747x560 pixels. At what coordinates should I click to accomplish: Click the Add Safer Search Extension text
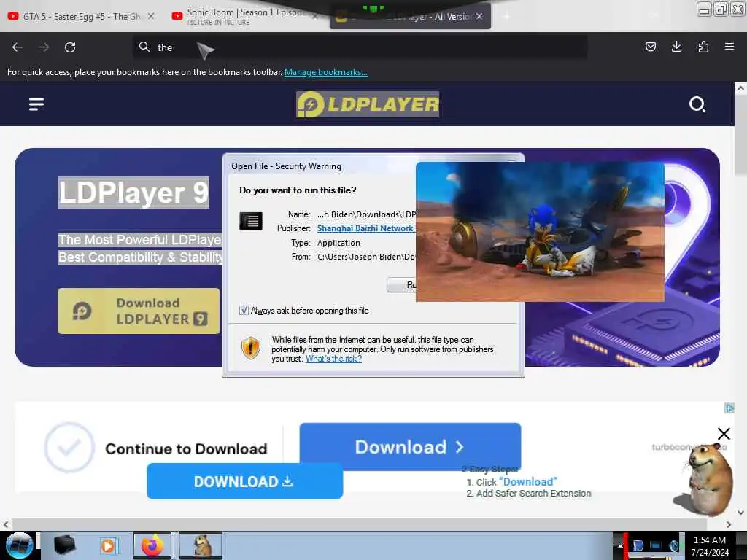point(533,494)
